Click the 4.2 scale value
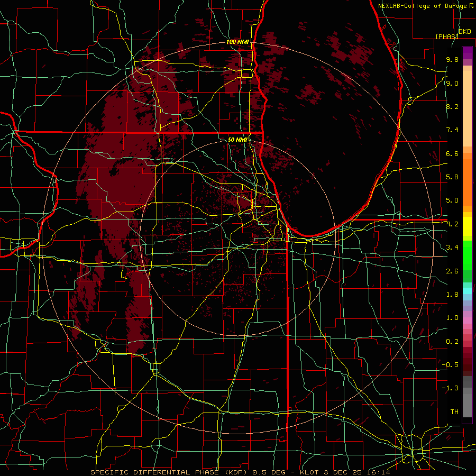 tap(452, 224)
